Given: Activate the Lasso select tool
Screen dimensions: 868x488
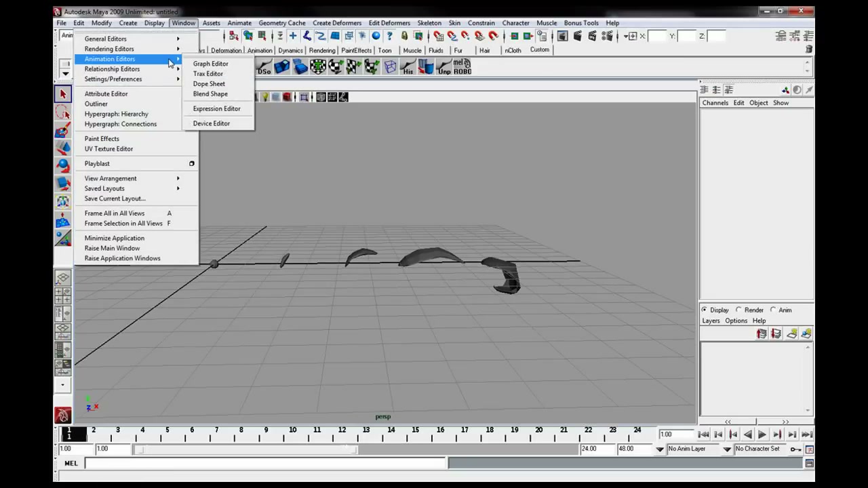Looking at the screenshot, I should pyautogui.click(x=63, y=113).
